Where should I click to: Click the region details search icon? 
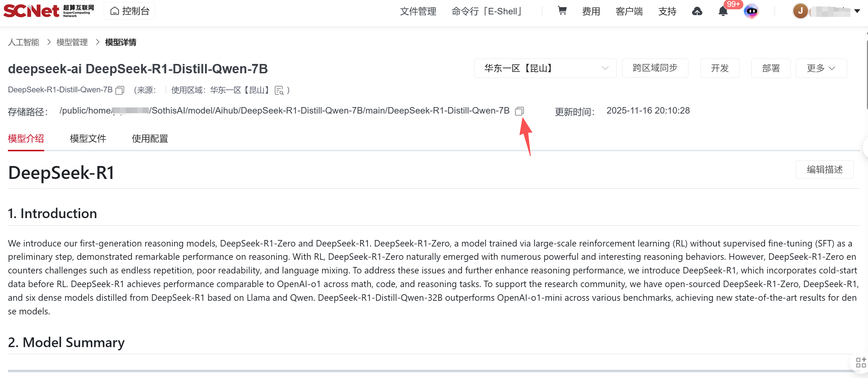point(279,91)
